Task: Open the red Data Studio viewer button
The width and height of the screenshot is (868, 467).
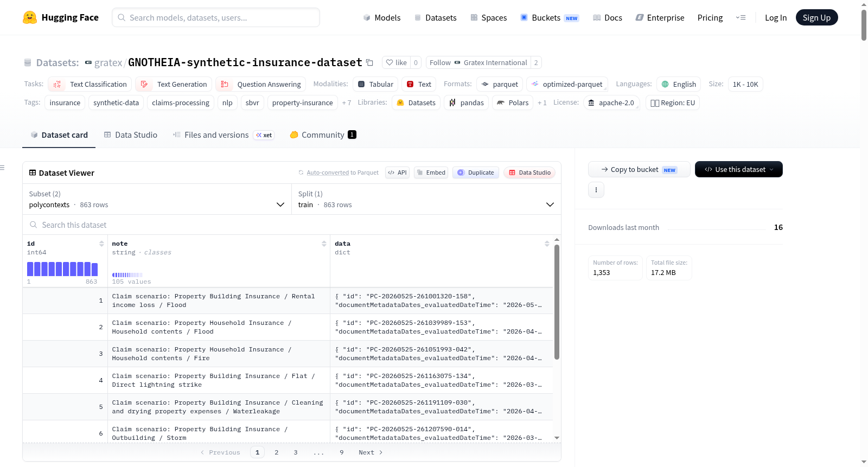Action: click(x=529, y=172)
